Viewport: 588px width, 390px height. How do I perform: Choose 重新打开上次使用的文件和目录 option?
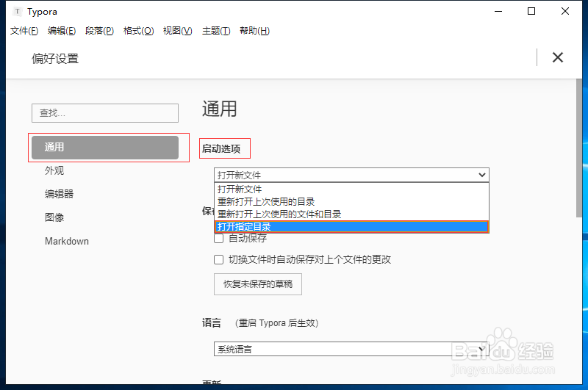[351, 214]
